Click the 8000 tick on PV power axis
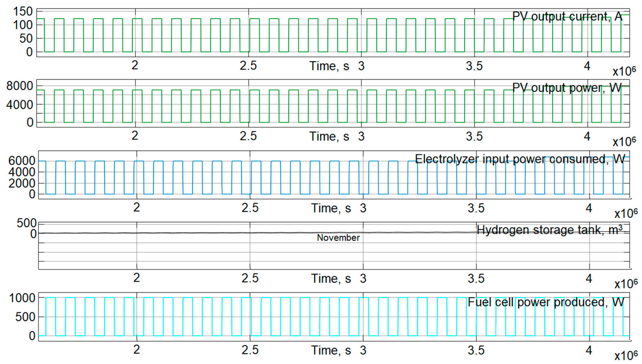642x364 pixels. tap(20, 86)
